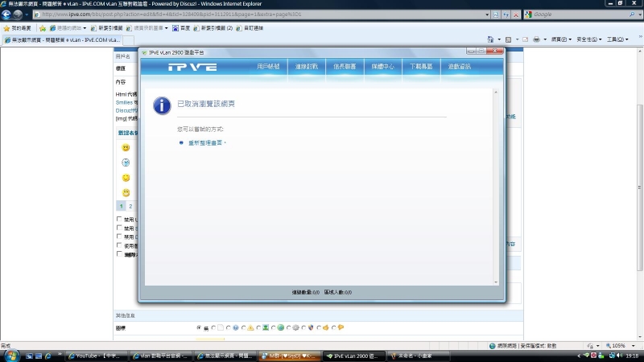Tick the first checkbox under the smilies
The height and width of the screenshot is (362, 644).
point(119,219)
